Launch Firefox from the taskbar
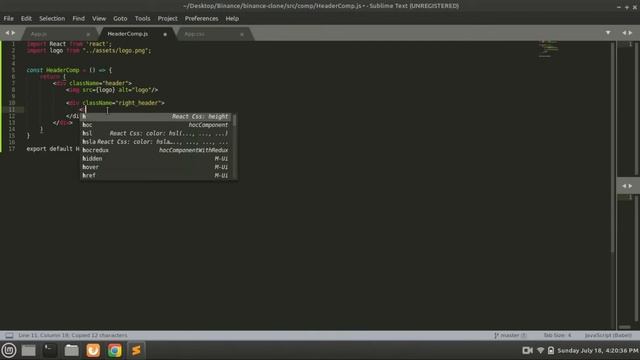The image size is (640, 360). pos(93,350)
